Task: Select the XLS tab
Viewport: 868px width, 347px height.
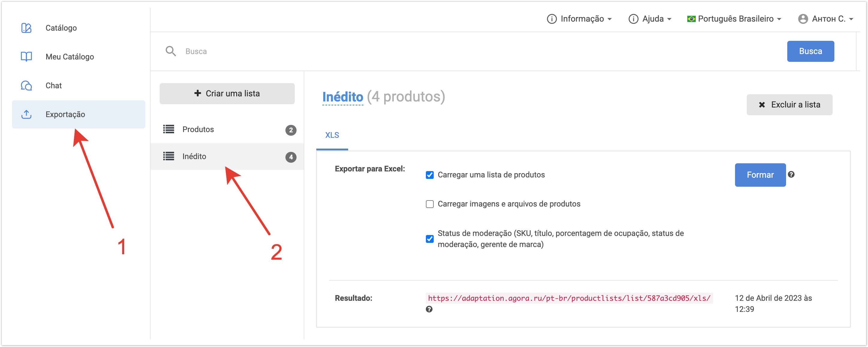Action: pos(332,135)
